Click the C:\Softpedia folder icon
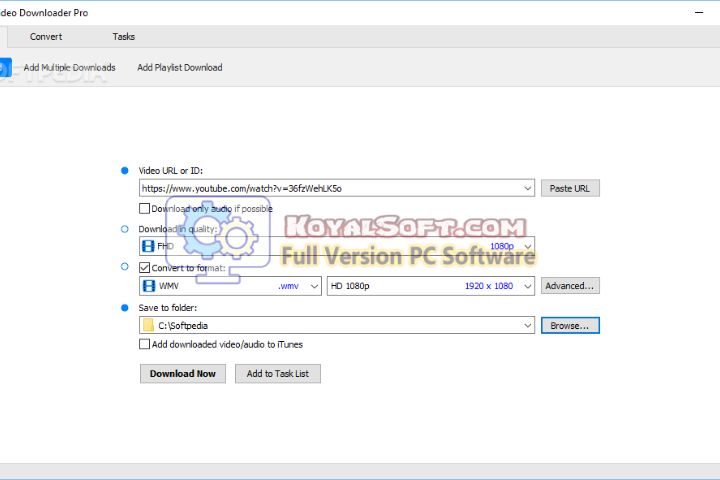 [148, 326]
